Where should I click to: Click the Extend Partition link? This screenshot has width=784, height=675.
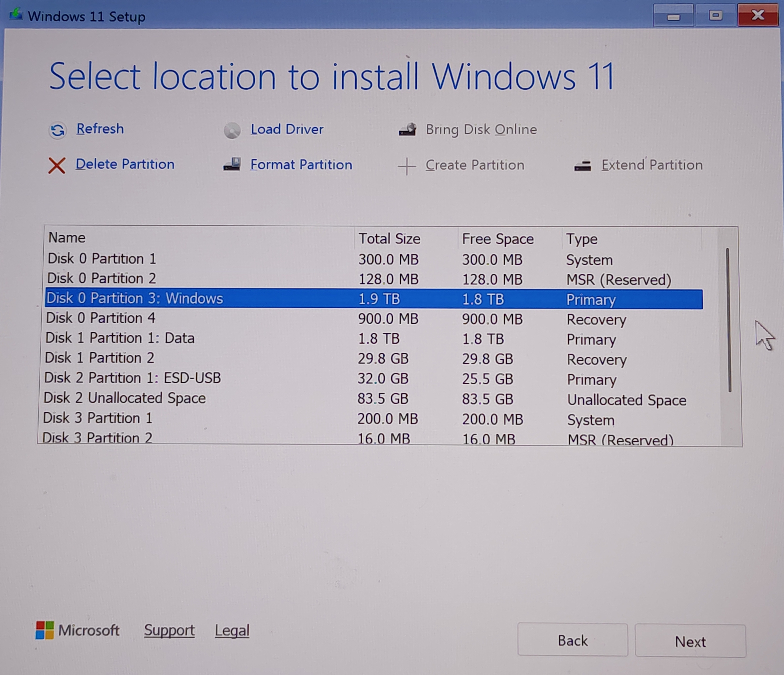(x=652, y=165)
